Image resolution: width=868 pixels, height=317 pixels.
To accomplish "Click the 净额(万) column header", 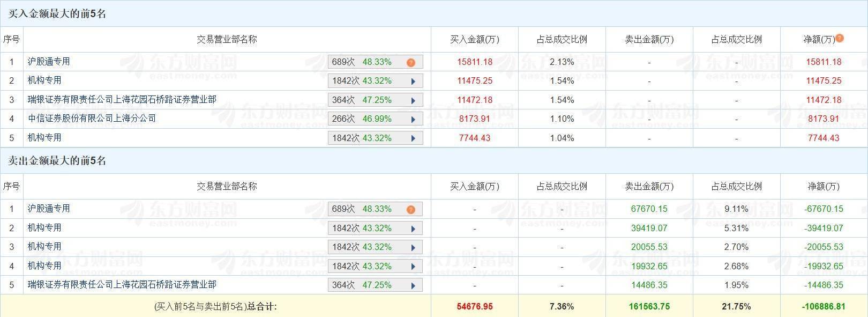I will (x=820, y=39).
